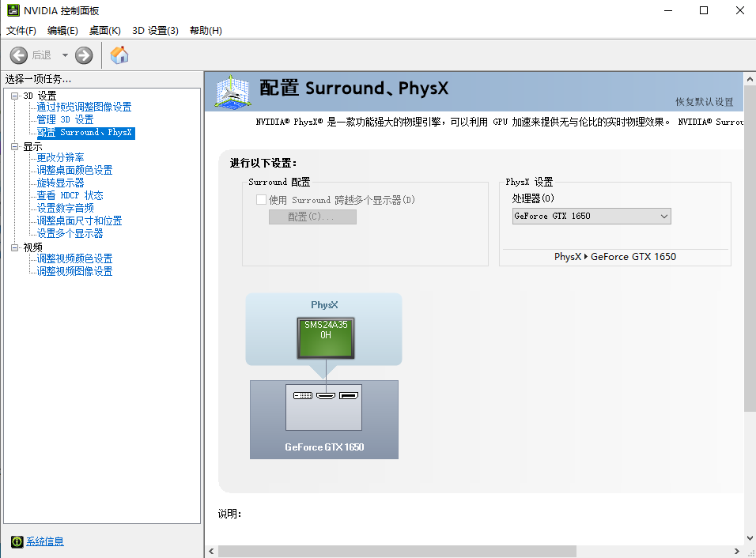Click the HDMI port icon on GPU diagram
This screenshot has height=558, width=756.
325,394
